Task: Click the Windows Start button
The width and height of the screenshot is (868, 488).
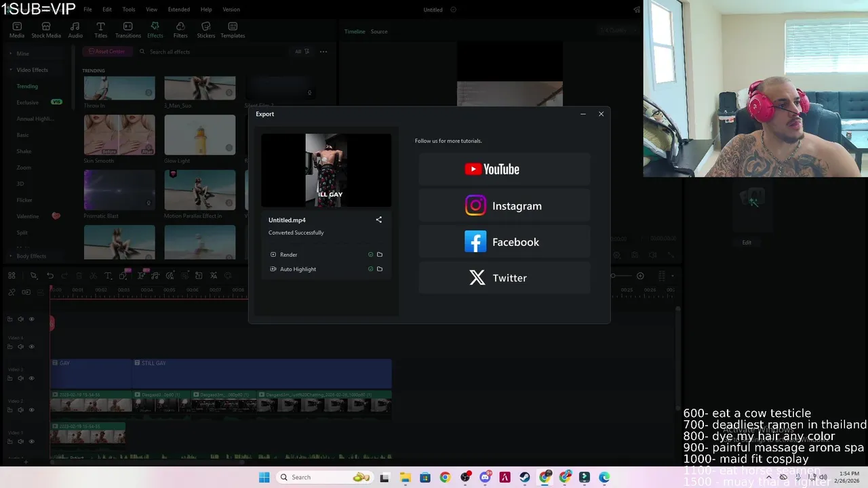Action: click(x=264, y=477)
